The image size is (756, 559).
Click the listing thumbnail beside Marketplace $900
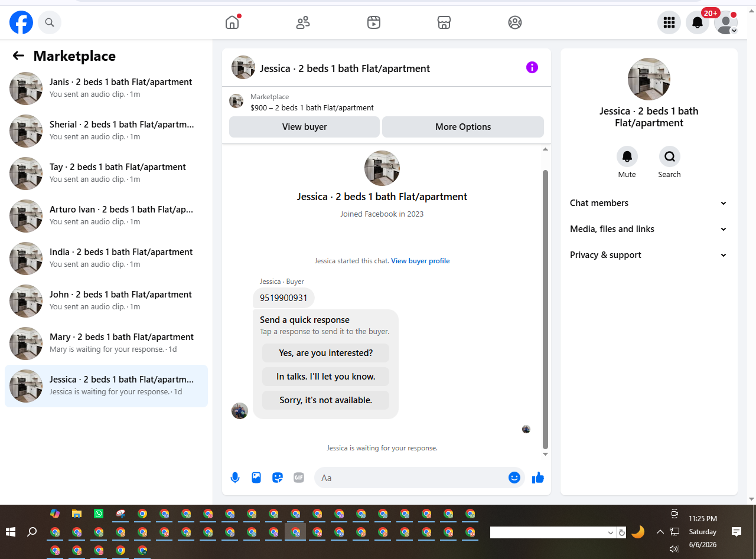coord(236,101)
